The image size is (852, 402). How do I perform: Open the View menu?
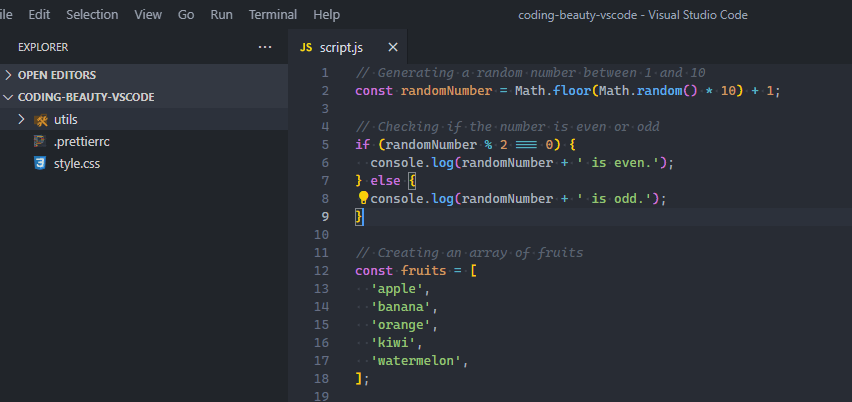point(148,15)
